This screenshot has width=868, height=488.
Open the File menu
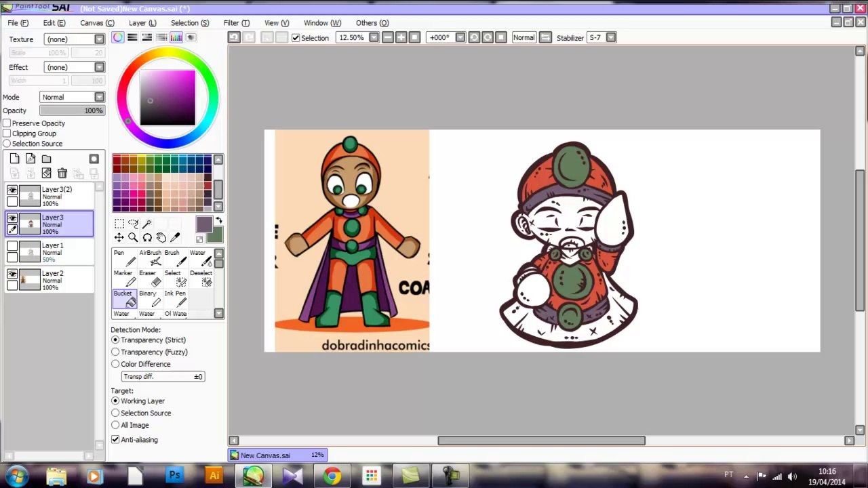click(18, 23)
